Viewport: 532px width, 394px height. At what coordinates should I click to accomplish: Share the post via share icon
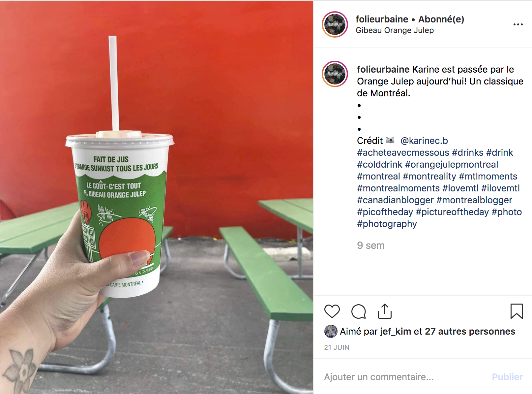tap(385, 311)
